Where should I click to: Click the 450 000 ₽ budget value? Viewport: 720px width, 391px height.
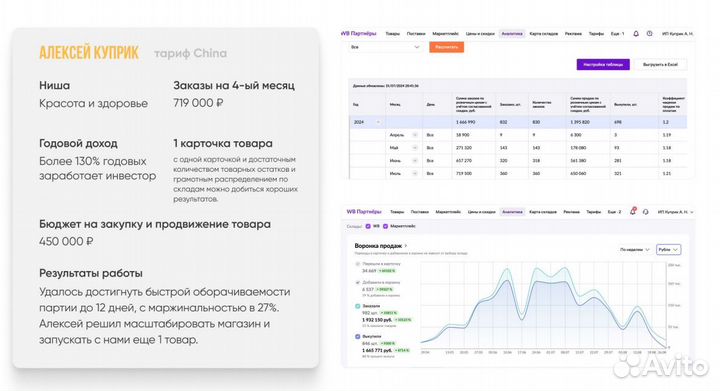tap(66, 241)
